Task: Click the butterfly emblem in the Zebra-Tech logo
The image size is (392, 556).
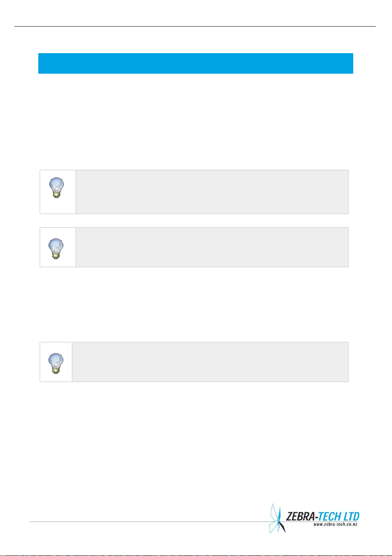Action: coord(277,518)
